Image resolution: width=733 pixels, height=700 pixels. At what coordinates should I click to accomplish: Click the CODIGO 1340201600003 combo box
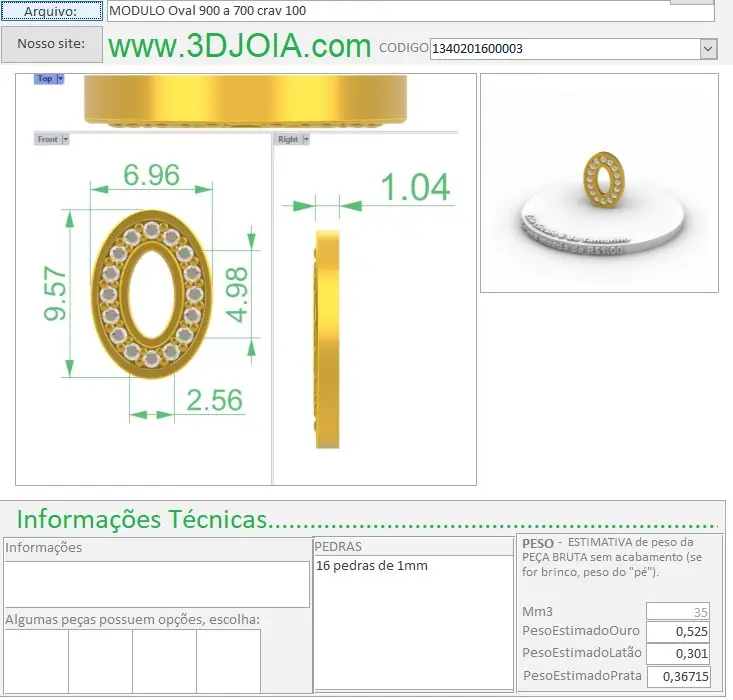point(573,49)
